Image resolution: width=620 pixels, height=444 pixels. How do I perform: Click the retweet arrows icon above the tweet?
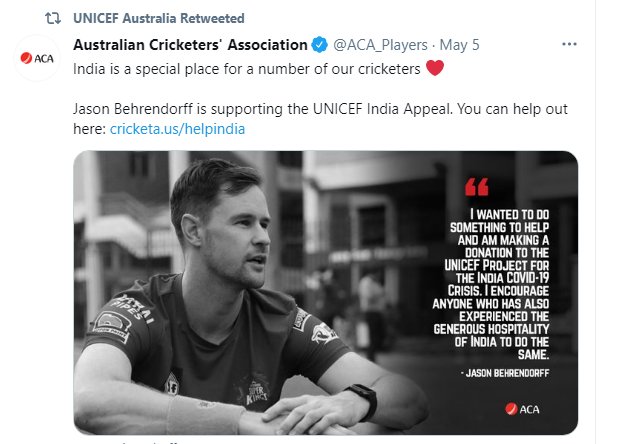click(53, 18)
